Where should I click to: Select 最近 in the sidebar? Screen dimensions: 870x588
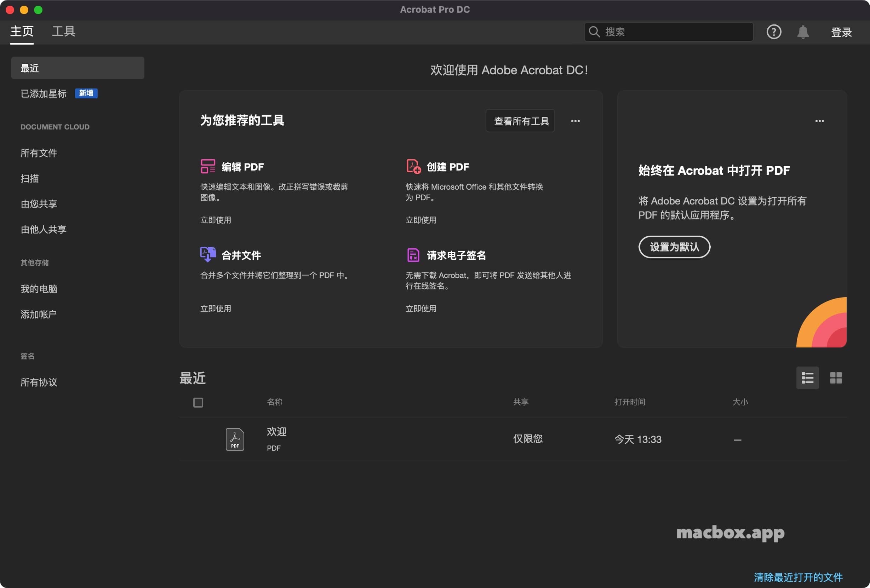78,68
